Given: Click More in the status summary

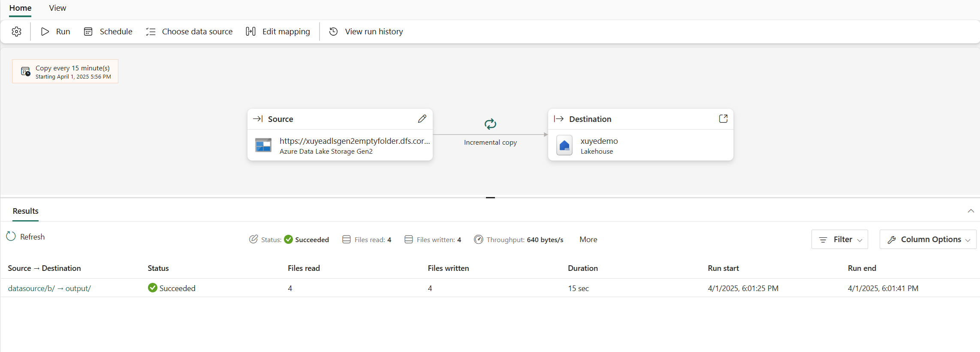Looking at the screenshot, I should [588, 240].
